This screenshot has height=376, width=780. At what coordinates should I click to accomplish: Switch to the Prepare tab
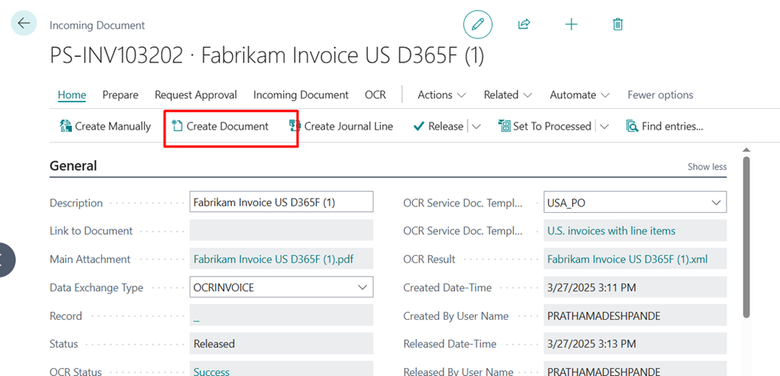120,95
